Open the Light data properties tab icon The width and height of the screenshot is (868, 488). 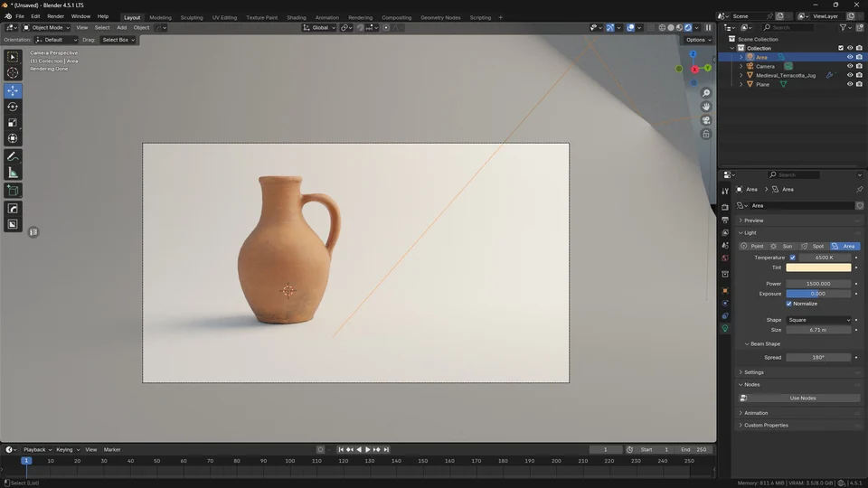click(x=725, y=328)
